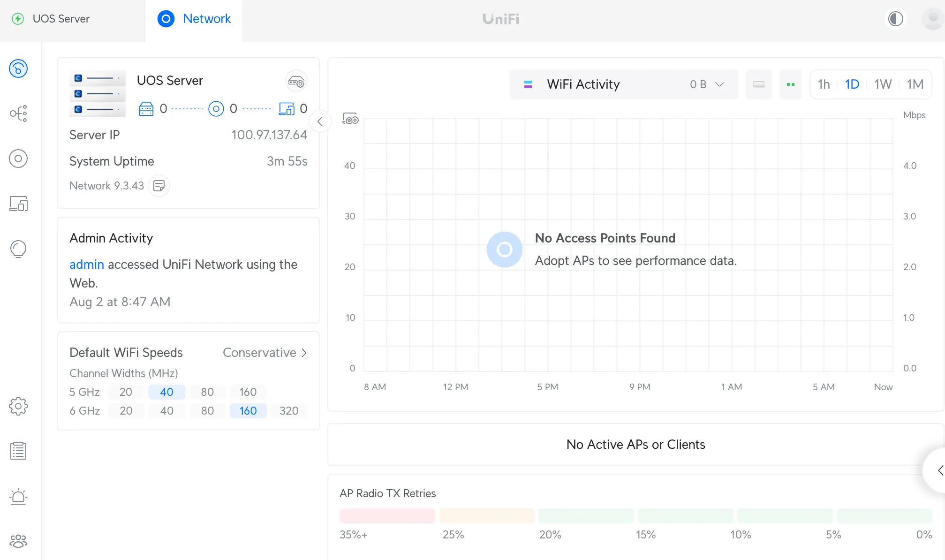This screenshot has height=560, width=945.
Task: Select the 1W time range
Action: click(883, 84)
